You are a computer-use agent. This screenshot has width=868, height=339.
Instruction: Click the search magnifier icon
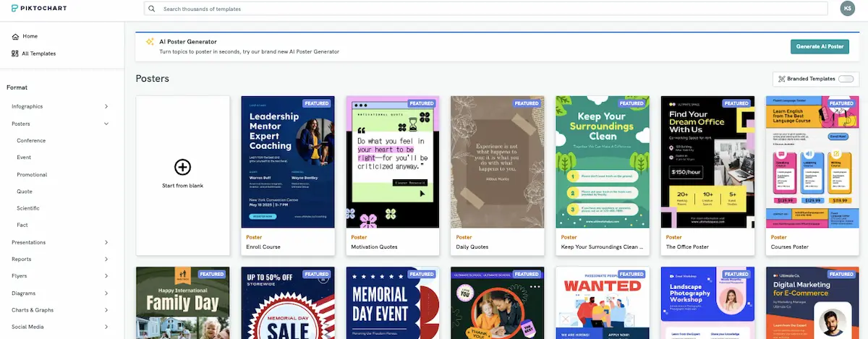coord(152,9)
